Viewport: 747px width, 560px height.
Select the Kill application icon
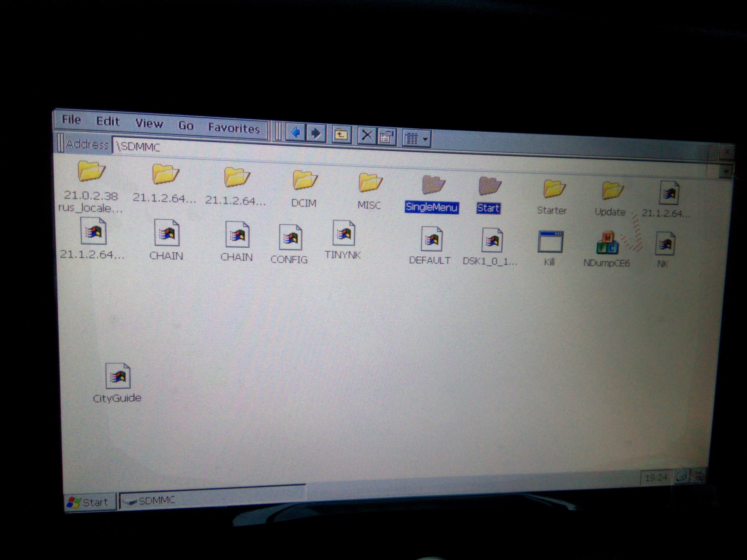(x=550, y=242)
